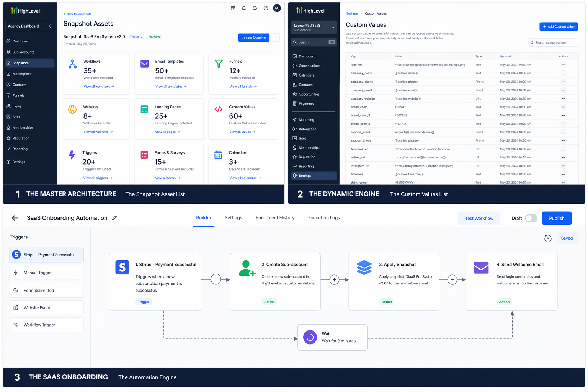
Task: Click Funnels card funnel icon
Action: 219,64
